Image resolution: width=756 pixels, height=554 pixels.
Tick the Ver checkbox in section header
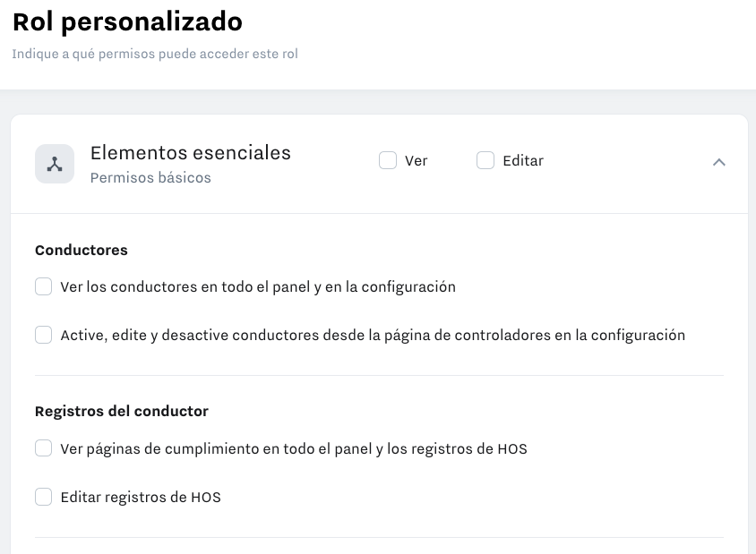[388, 160]
